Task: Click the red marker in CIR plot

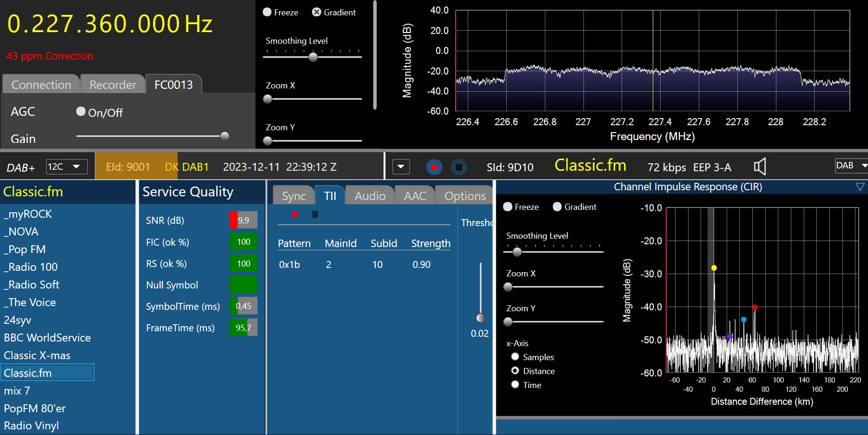Action: [x=755, y=307]
